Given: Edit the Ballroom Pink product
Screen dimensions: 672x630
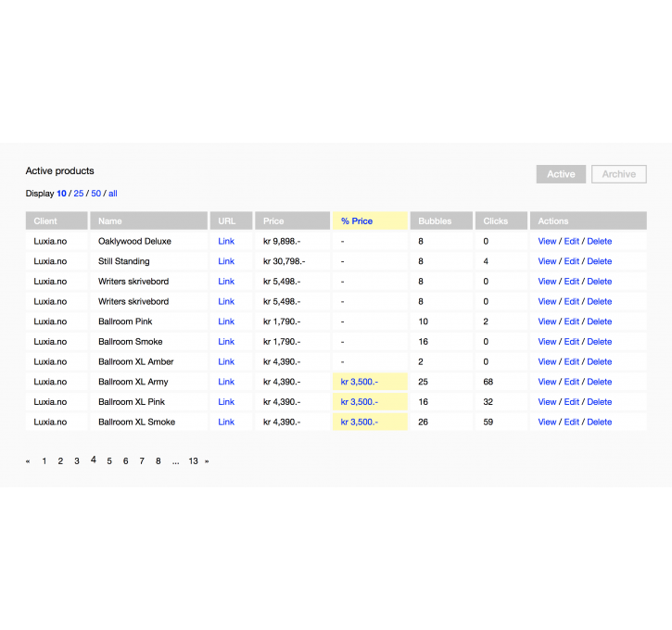Looking at the screenshot, I should (571, 321).
